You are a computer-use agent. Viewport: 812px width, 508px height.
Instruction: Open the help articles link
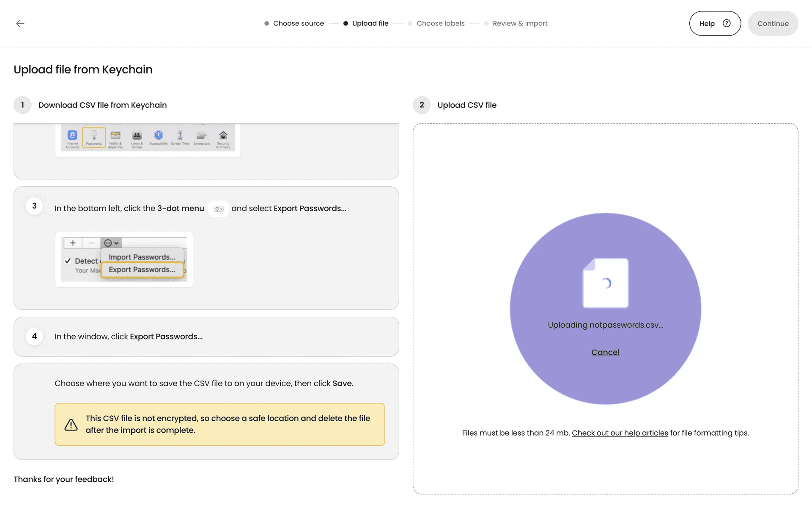click(620, 433)
